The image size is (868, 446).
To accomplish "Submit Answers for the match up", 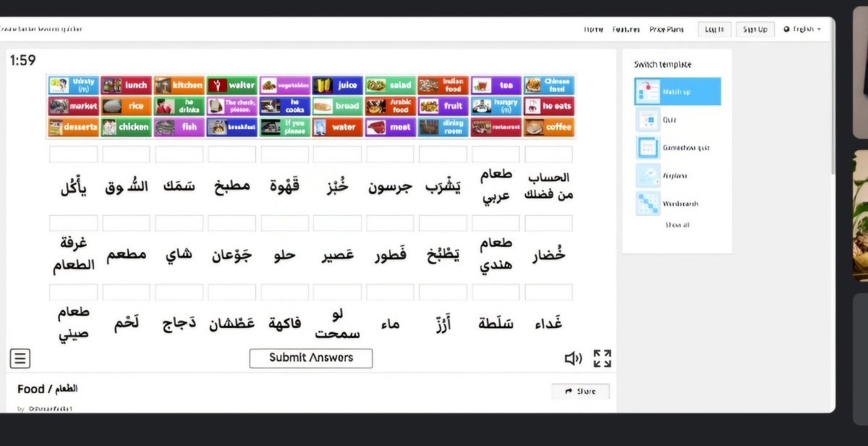I will 311,358.
